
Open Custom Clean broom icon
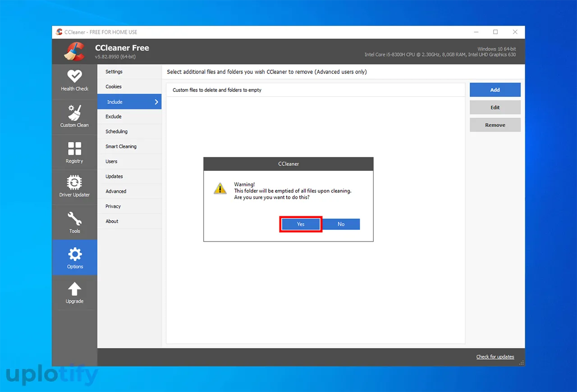coord(74,113)
